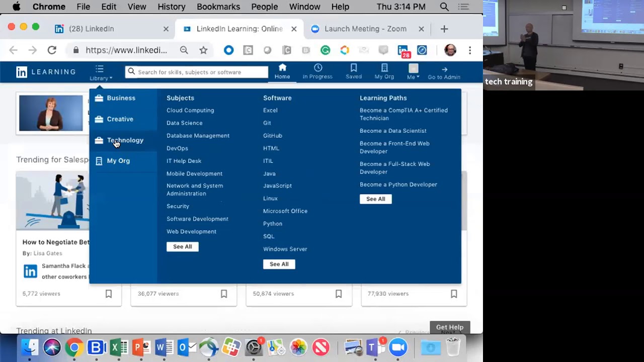The width and height of the screenshot is (644, 362).
Task: Open Database Management subject
Action: pos(198,136)
